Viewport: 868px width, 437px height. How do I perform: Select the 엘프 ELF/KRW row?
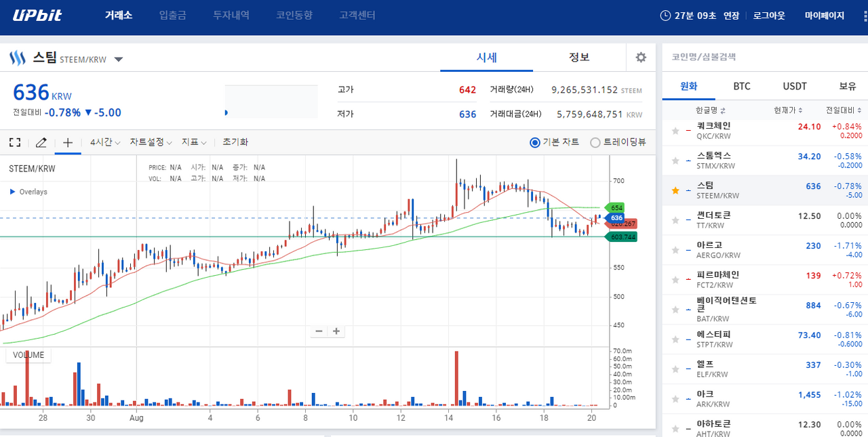[765, 369]
